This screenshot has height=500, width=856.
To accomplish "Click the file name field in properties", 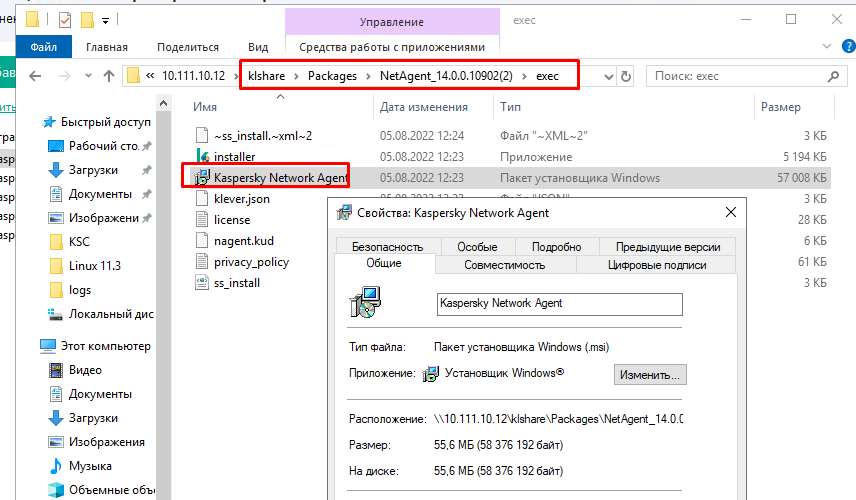I will pos(560,304).
